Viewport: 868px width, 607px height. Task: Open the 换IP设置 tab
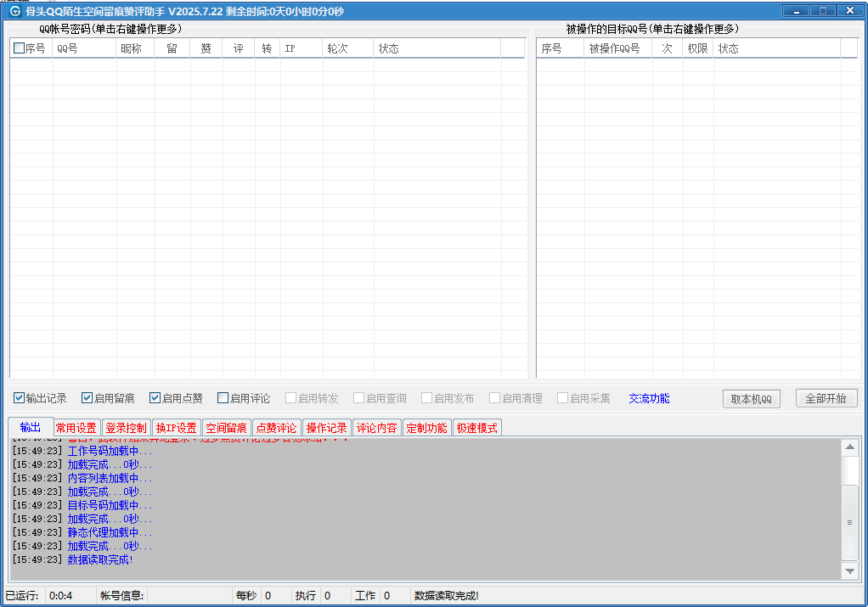(x=176, y=428)
